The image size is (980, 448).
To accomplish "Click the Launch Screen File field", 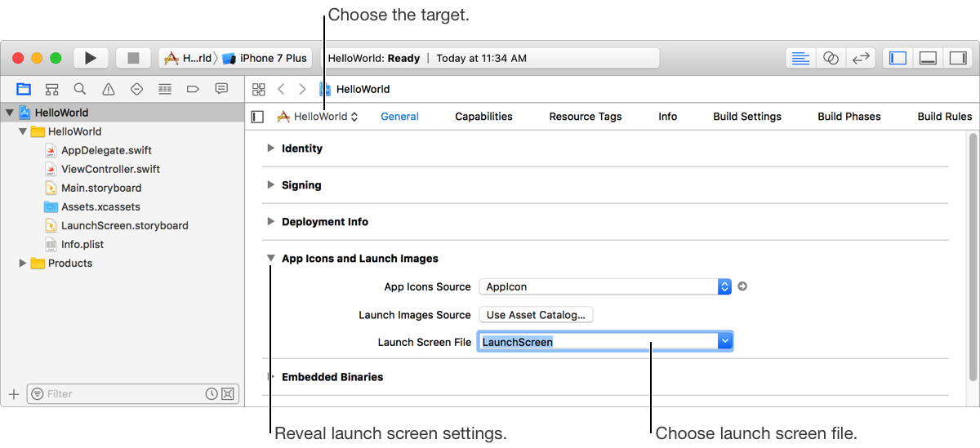I will point(598,342).
